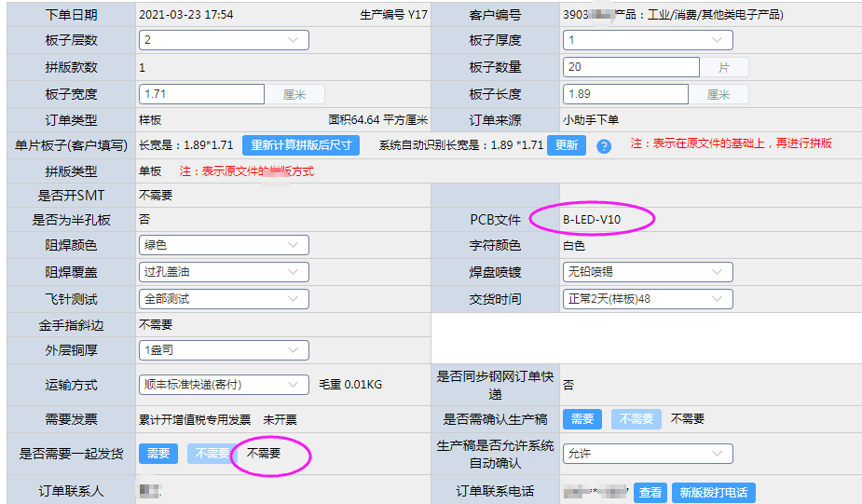Viewport: 862px width, 504px height.
Task: Click the 重新计算拼版后尺寸 button
Action: [301, 145]
